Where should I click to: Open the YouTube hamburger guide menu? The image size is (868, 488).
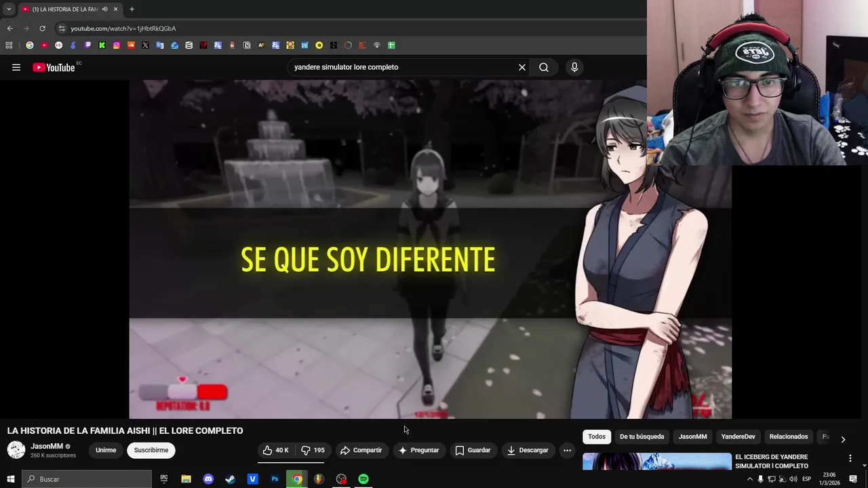[x=16, y=67]
